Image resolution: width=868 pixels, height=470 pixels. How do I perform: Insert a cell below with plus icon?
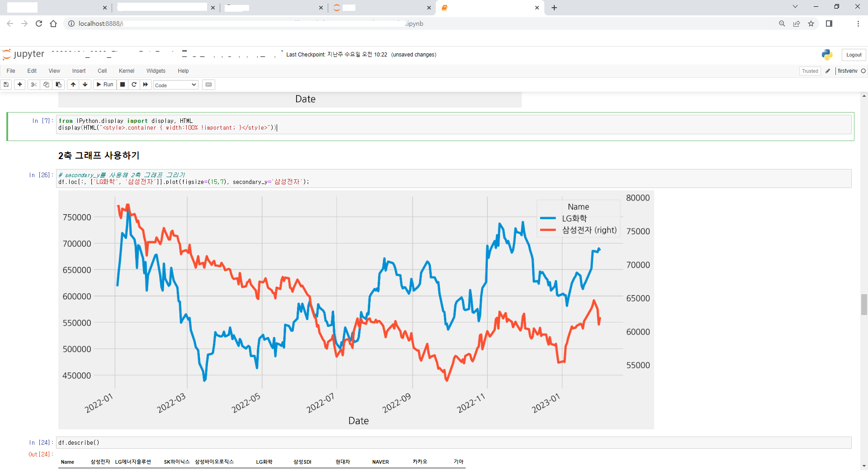point(20,85)
